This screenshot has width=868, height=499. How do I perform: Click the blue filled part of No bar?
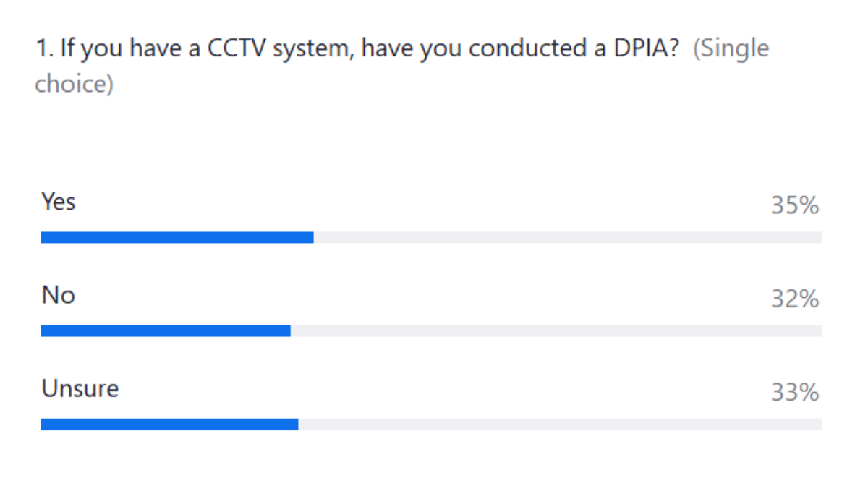click(x=165, y=330)
